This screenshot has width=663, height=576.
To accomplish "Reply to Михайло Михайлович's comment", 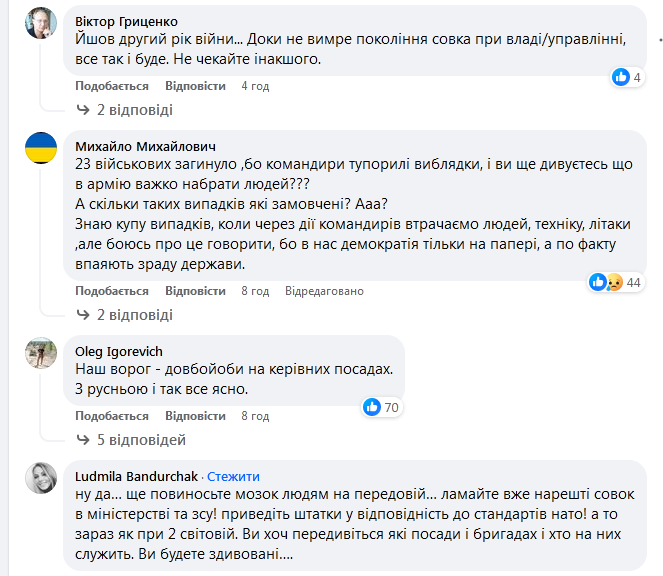I will coord(195,291).
